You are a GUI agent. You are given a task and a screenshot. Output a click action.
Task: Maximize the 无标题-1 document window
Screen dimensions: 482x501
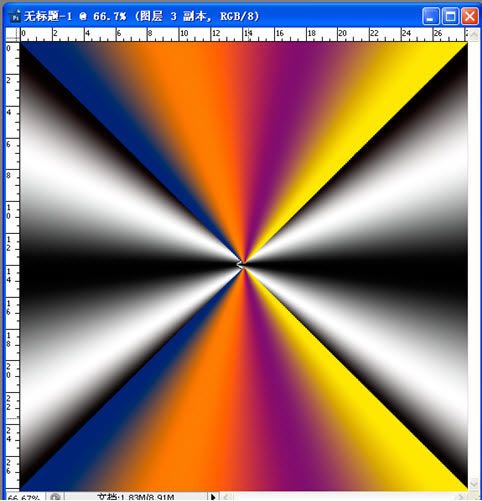coord(450,16)
